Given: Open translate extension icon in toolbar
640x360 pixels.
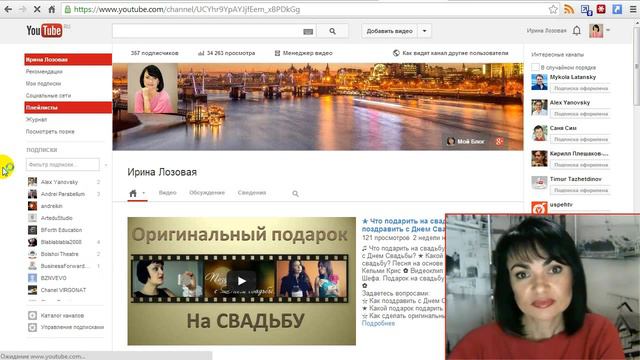Looking at the screenshot, I should pyautogui.click(x=586, y=9).
